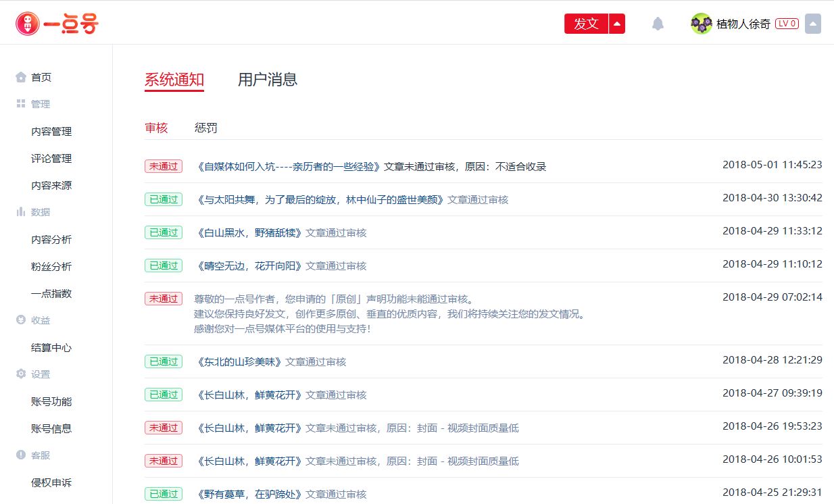
Task: Expand the arrow next to 发文 button
Action: point(617,22)
